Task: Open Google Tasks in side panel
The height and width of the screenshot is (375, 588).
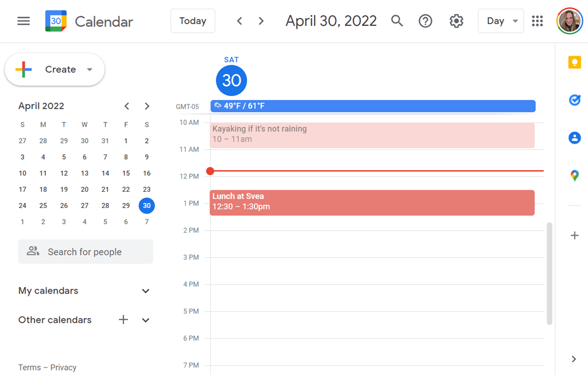Action: pos(574,100)
